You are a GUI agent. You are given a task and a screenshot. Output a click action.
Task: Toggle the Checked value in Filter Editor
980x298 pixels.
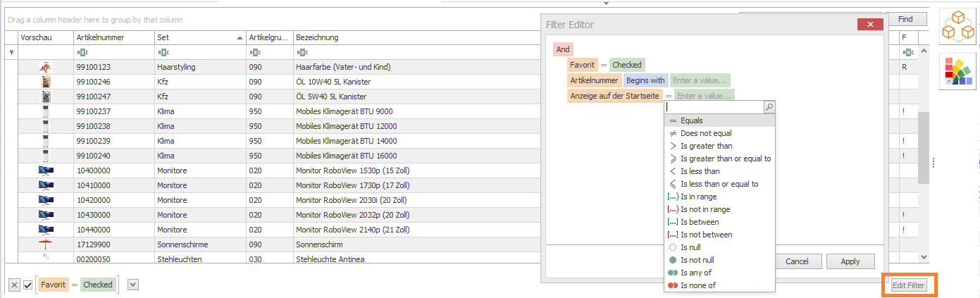[626, 65]
